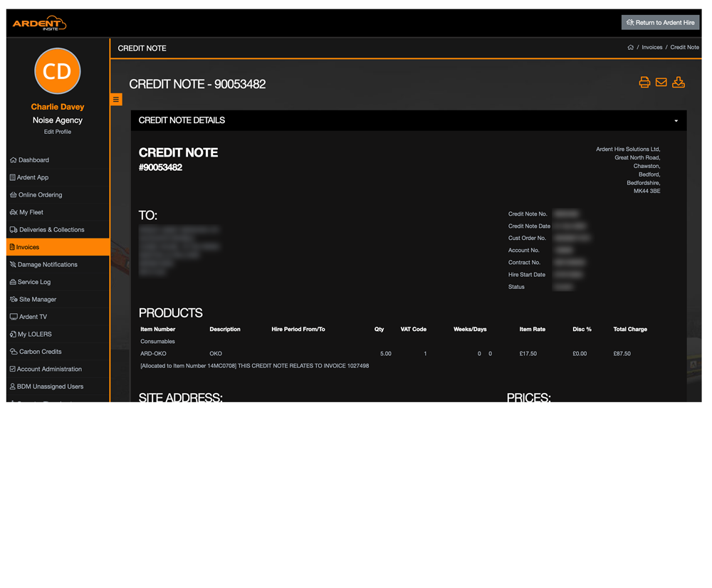Click the £0.00 discount value

click(580, 354)
